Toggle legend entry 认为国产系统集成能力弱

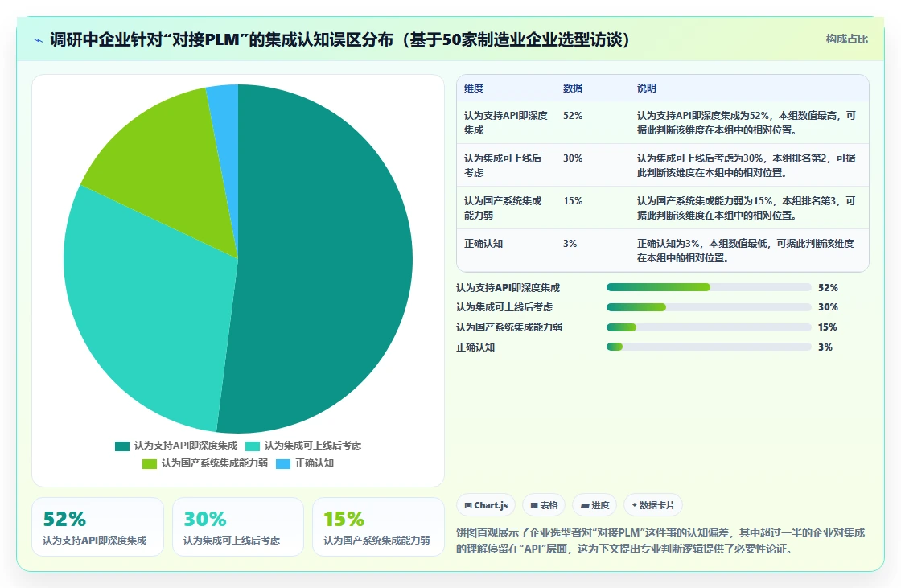[x=205, y=463]
